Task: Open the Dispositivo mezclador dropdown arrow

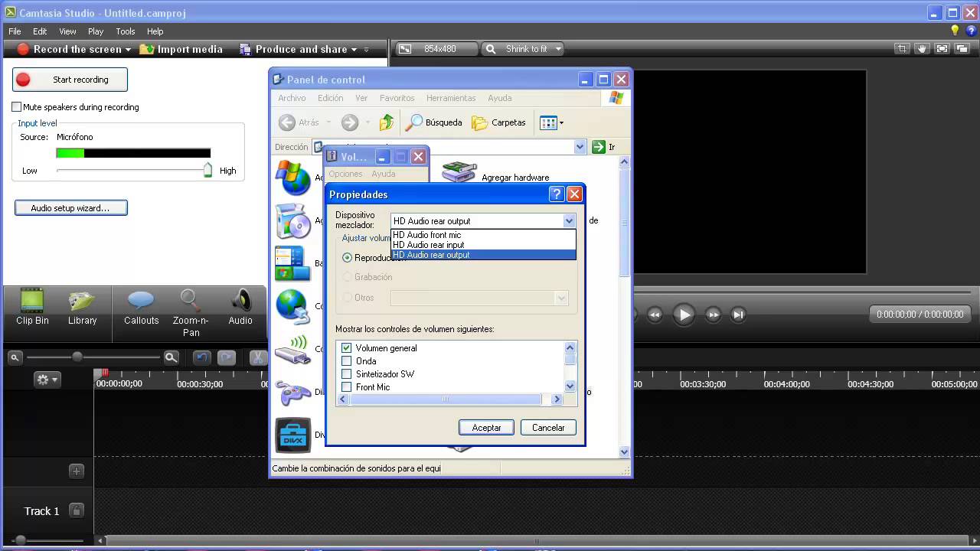Action: point(569,221)
